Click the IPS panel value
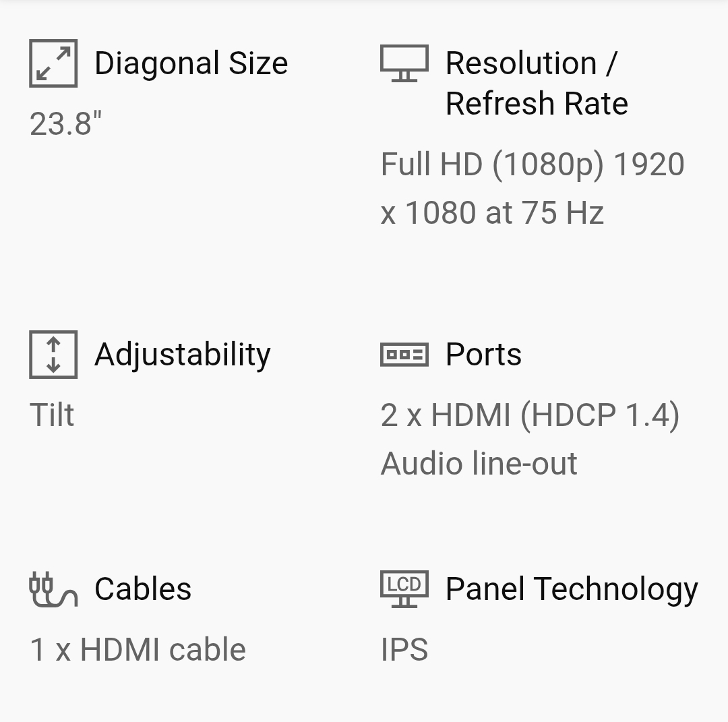Image resolution: width=728 pixels, height=722 pixels. pos(404,649)
